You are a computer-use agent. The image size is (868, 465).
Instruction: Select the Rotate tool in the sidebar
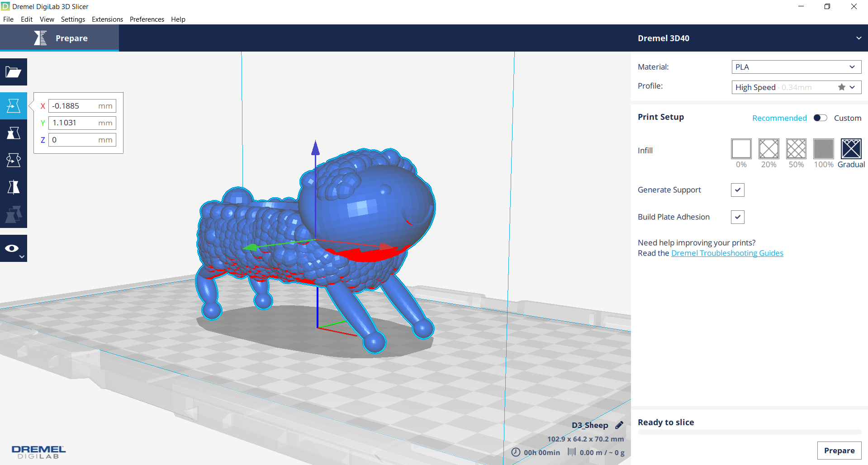[x=14, y=160]
